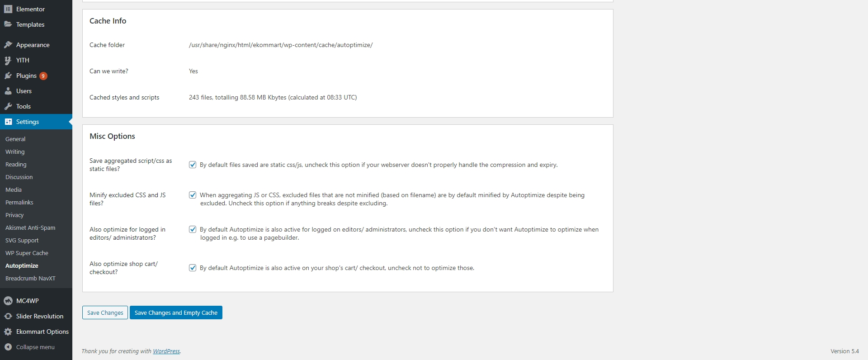Image resolution: width=868 pixels, height=360 pixels.
Task: Click the Tools wrench icon
Action: point(8,106)
